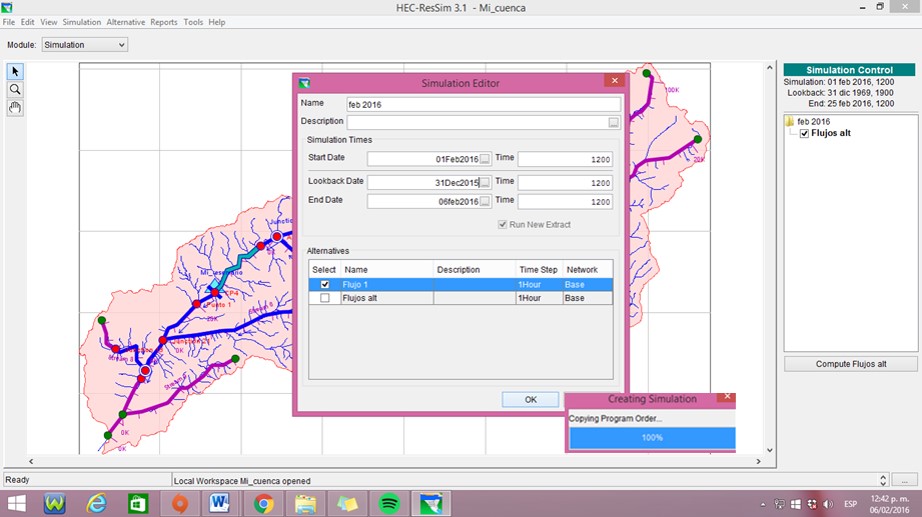Select the pointer arrow tool
The height and width of the screenshot is (517, 922).
15,71
